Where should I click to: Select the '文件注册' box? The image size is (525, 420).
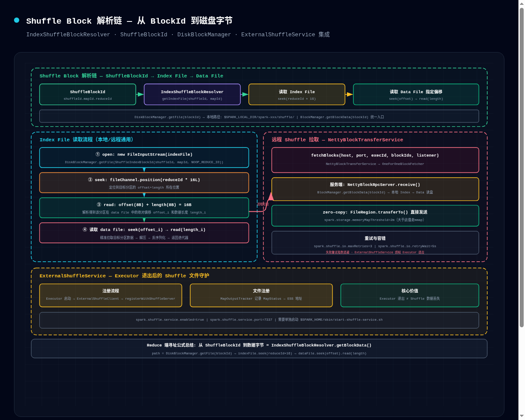(x=261, y=295)
